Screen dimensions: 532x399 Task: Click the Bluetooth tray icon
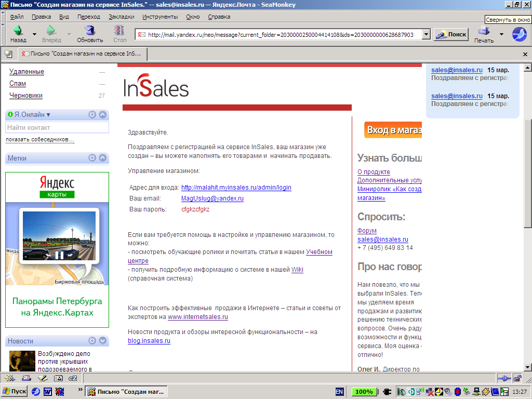coord(457,392)
